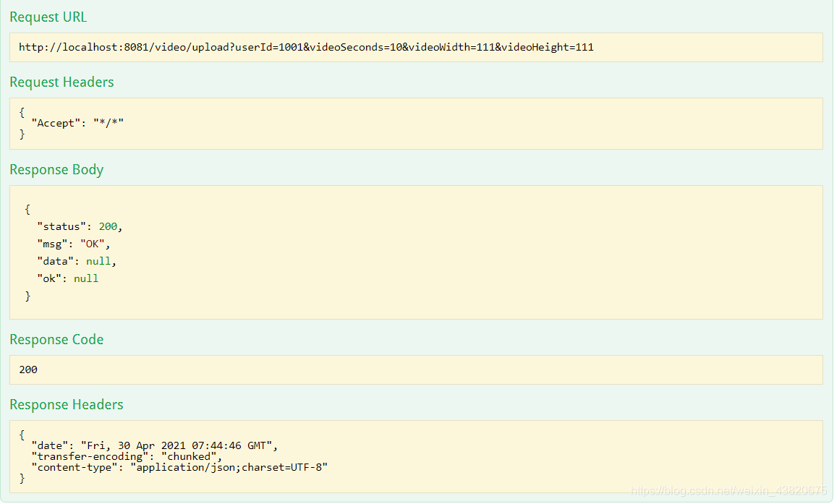Click the Response Headers heading
The width and height of the screenshot is (834, 504).
coord(67,405)
